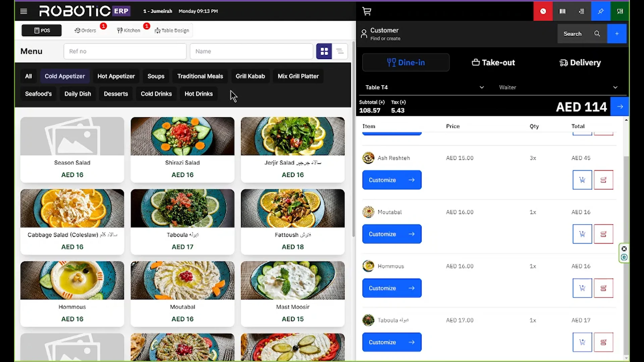Select Hot Appetizer category
The image size is (644, 362).
click(116, 76)
